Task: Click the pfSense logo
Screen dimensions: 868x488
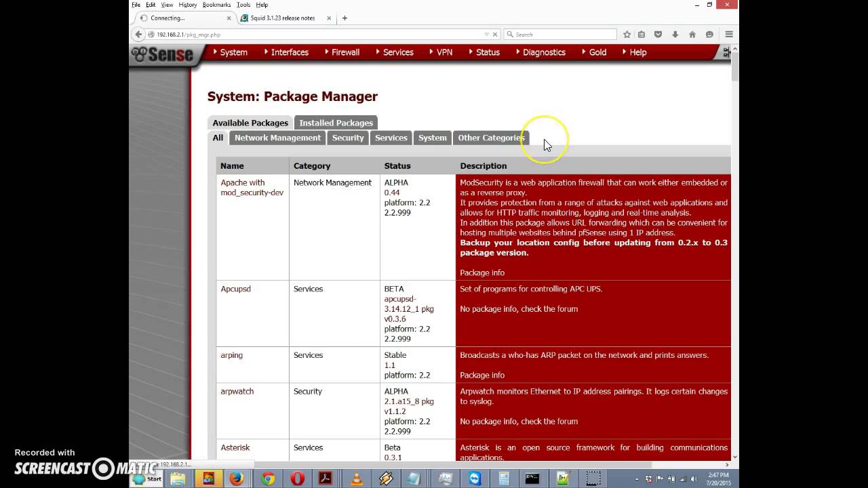Action: coord(163,54)
